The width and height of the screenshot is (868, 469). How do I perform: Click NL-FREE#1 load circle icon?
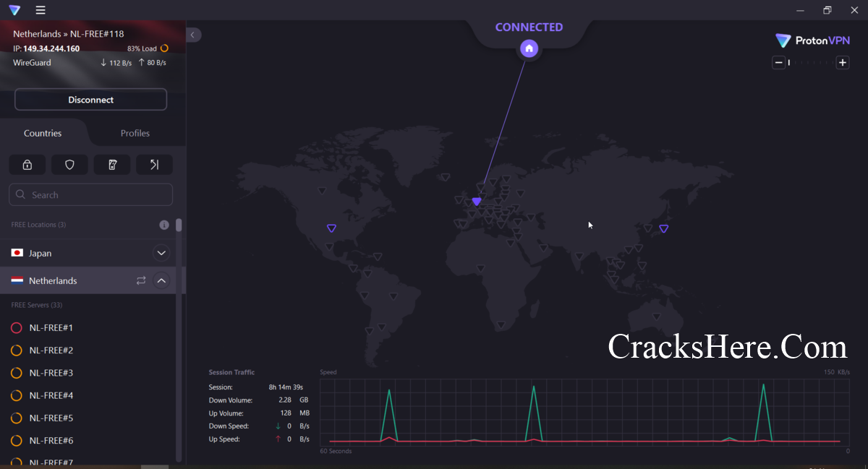(17, 328)
